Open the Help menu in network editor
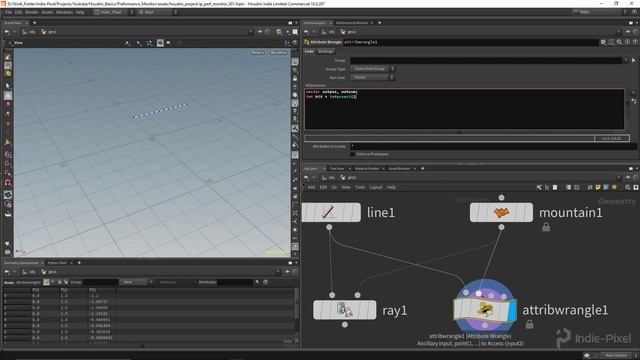The image size is (640, 360). (x=391, y=187)
